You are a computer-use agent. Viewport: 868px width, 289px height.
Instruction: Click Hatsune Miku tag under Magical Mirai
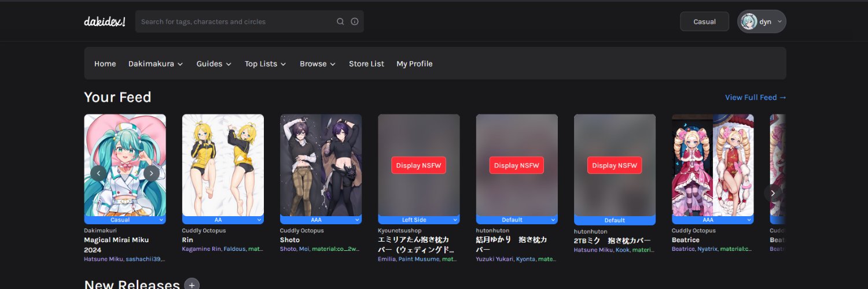pos(103,260)
